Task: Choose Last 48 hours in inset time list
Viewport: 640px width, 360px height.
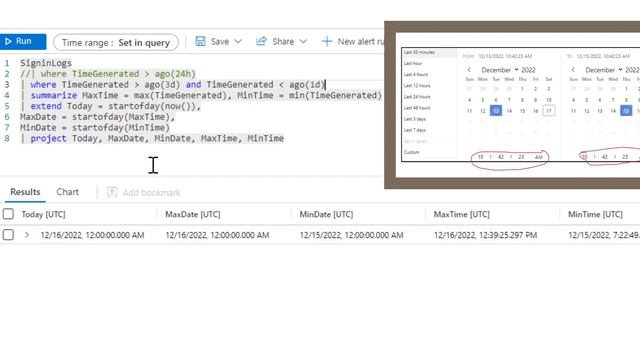Action: coord(417,108)
